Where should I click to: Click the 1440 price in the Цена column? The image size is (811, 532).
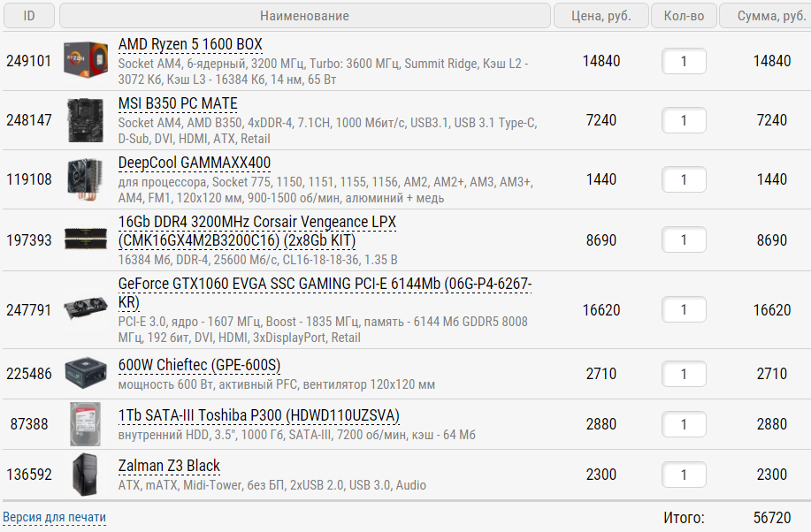pyautogui.click(x=601, y=179)
